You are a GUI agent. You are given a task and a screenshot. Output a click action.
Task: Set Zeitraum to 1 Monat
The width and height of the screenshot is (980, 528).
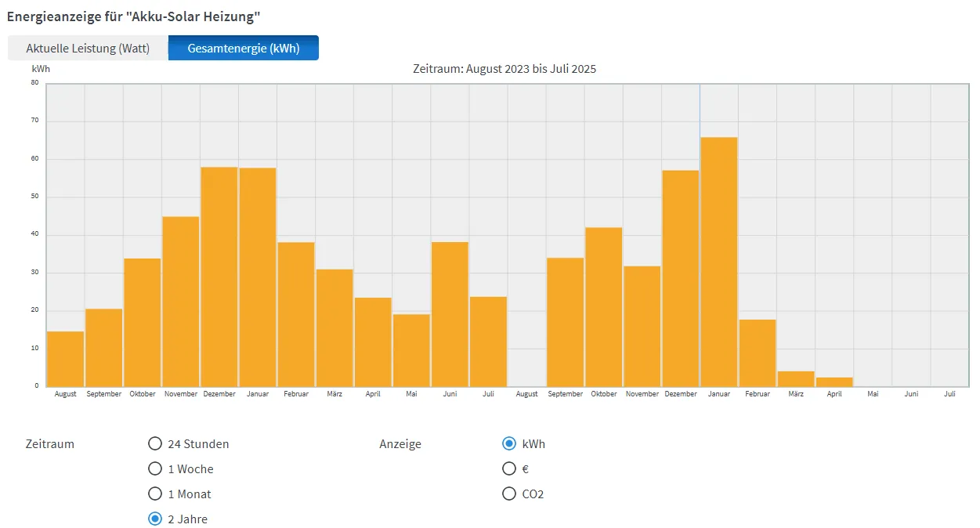point(155,494)
